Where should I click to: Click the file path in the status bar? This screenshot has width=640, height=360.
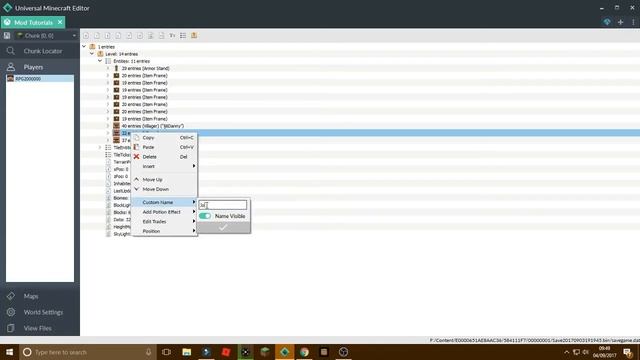535,340
